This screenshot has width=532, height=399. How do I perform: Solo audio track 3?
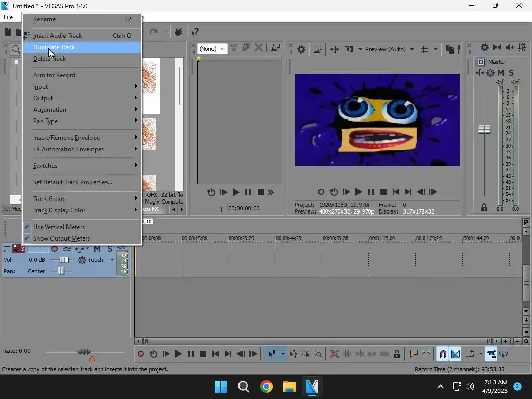[x=109, y=249]
